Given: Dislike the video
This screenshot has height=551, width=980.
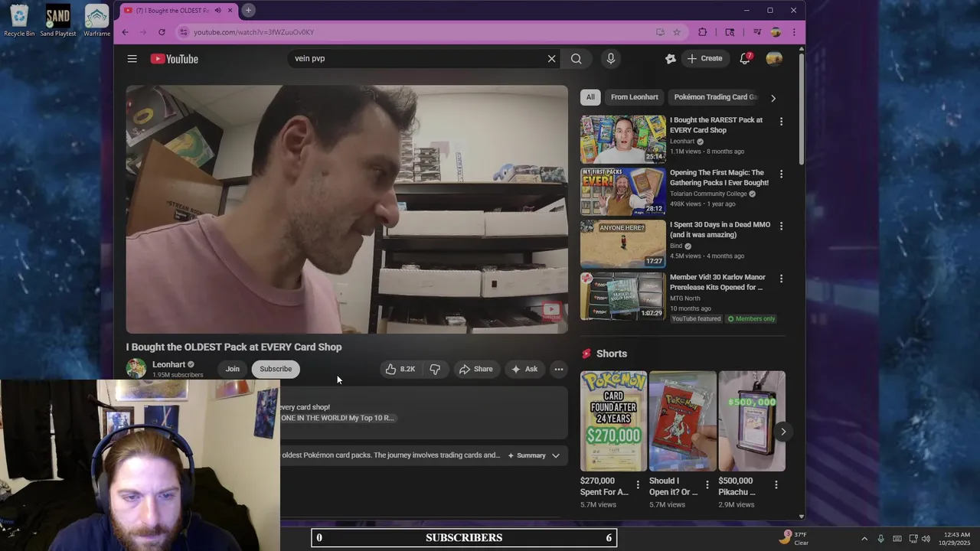Looking at the screenshot, I should click(x=435, y=369).
